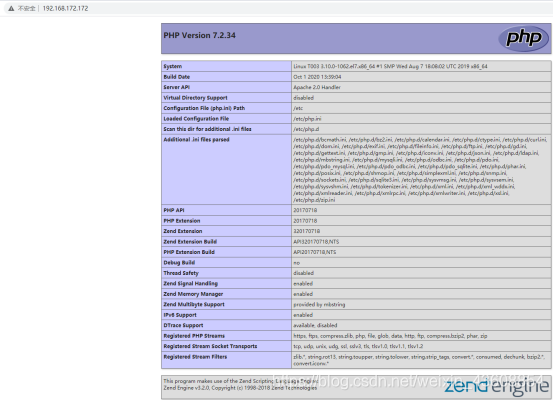Click the API320170718,NTS value
The image size is (554, 400).
pos(316,242)
